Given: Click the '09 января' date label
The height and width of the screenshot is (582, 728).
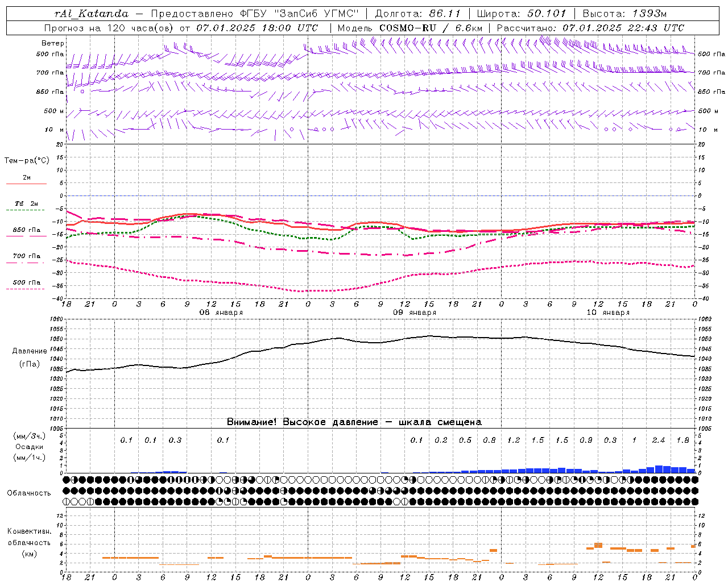Looking at the screenshot, I should pyautogui.click(x=415, y=313).
